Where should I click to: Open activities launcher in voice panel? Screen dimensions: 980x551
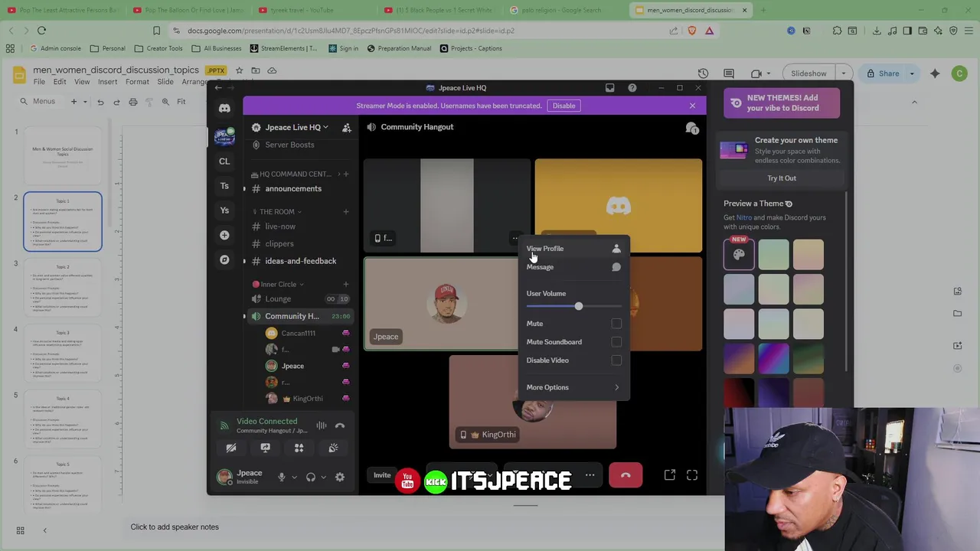[299, 448]
